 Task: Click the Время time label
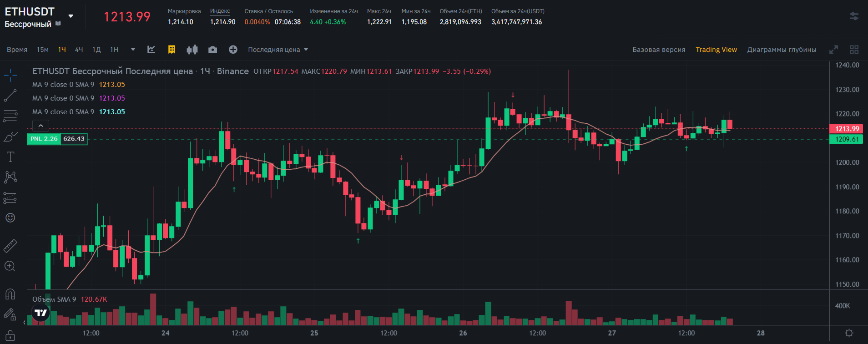coord(17,50)
